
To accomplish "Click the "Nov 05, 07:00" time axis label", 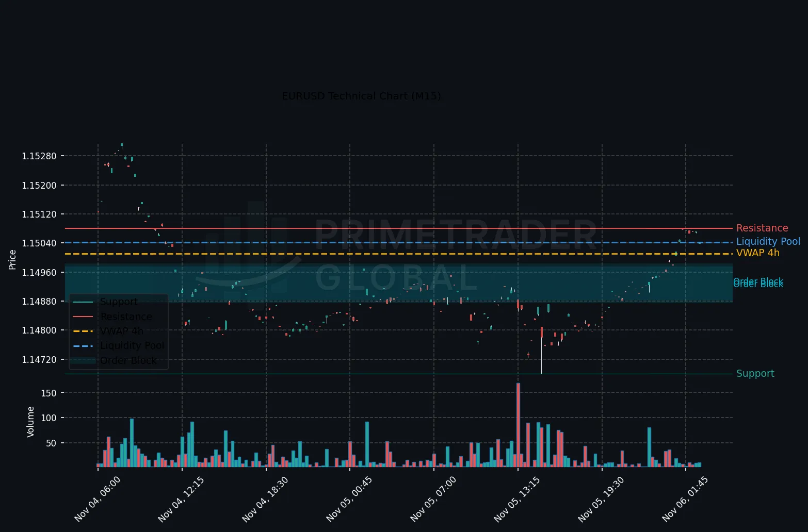I will click(x=433, y=499).
